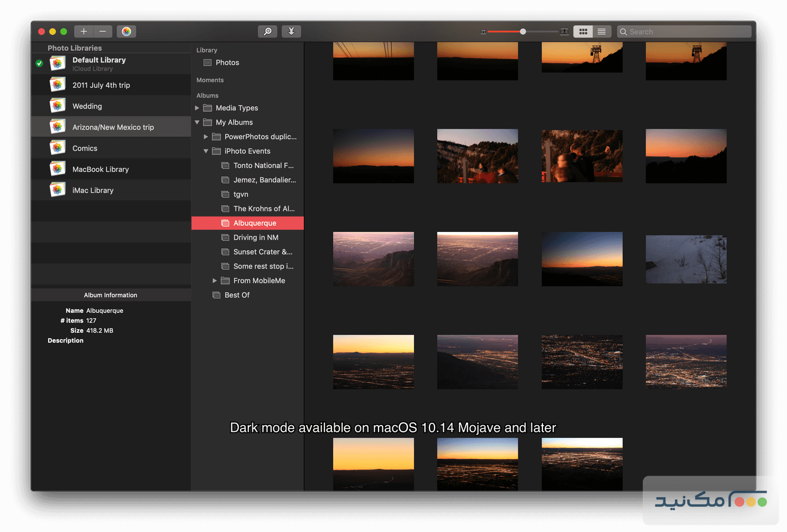This screenshot has width=787, height=532.
Task: Click the green checkmark beside Default Library
Action: click(x=39, y=64)
